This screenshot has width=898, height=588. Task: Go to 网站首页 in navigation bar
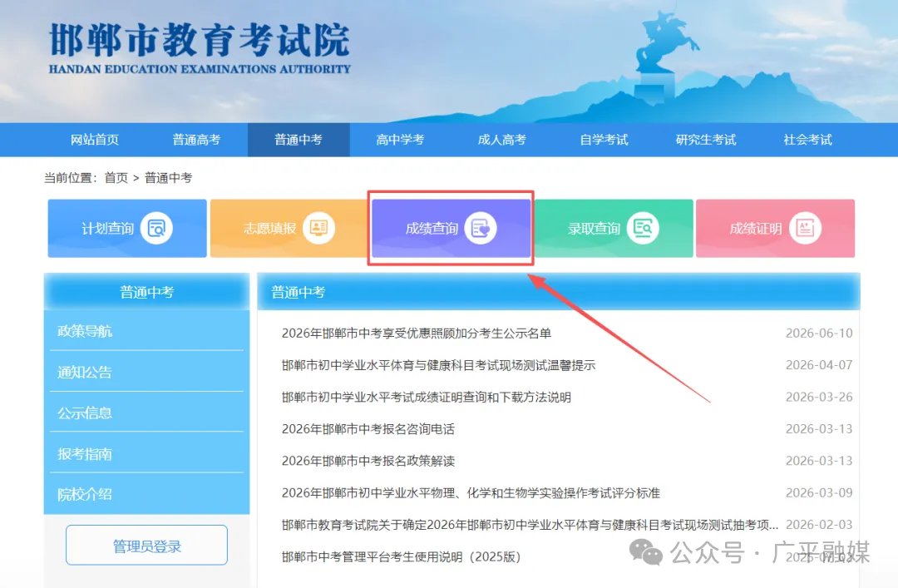point(95,140)
